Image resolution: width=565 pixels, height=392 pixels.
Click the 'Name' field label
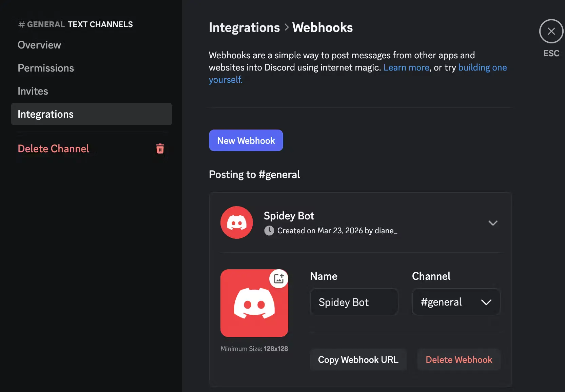324,276
